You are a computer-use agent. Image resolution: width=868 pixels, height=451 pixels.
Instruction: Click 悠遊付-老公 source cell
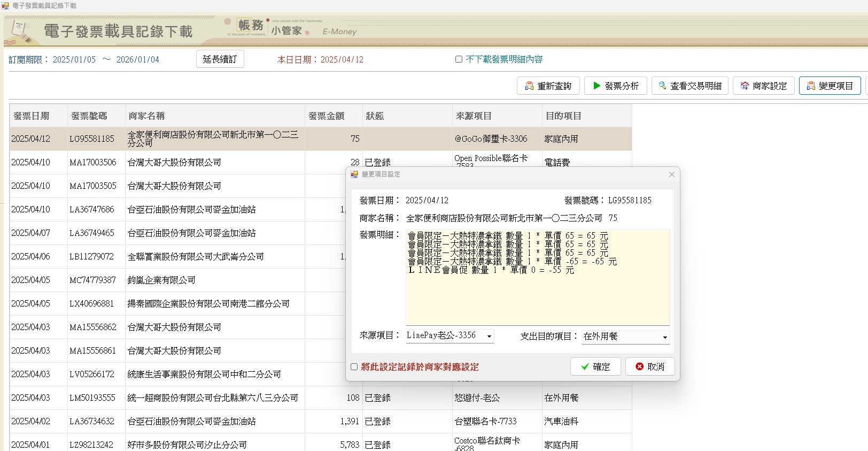[497, 398]
